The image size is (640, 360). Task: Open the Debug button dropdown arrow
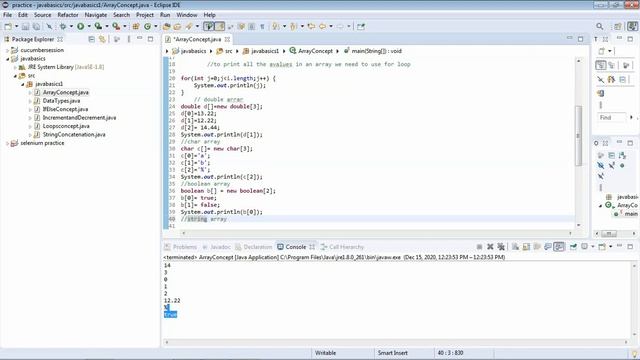pyautogui.click(x=71, y=27)
